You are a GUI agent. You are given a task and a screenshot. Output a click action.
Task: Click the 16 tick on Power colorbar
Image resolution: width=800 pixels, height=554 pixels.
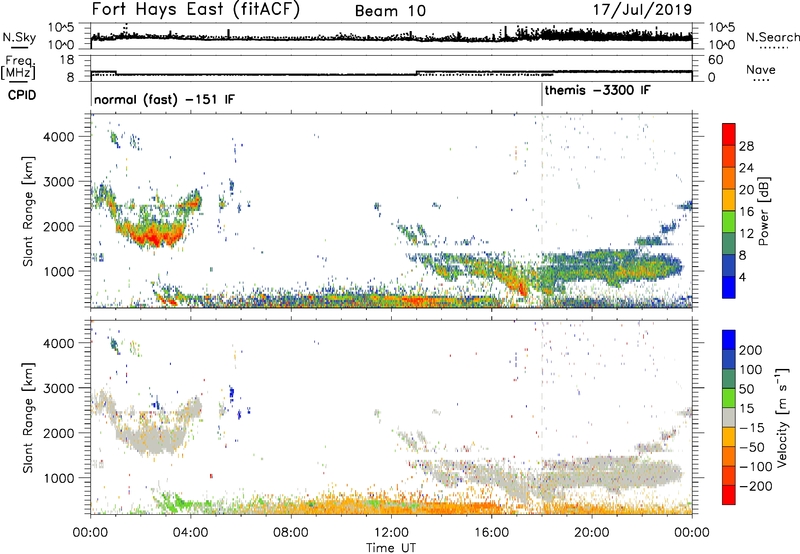click(x=746, y=212)
